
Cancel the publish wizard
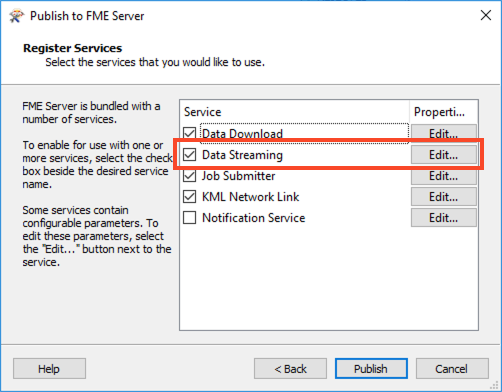point(452,369)
